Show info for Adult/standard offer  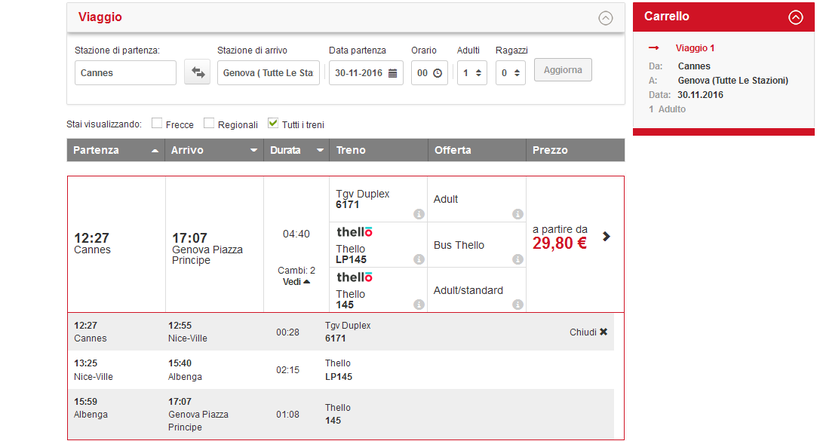coord(517,305)
